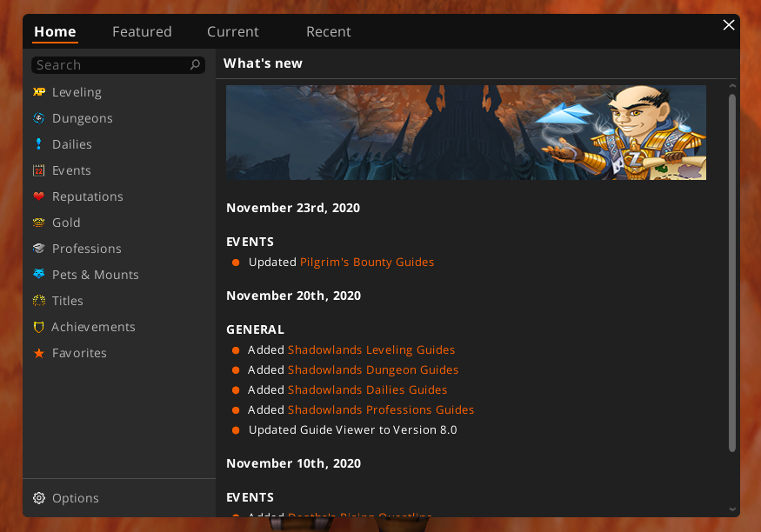The image size is (761, 532).
Task: Open the Featured tab
Action: [143, 31]
